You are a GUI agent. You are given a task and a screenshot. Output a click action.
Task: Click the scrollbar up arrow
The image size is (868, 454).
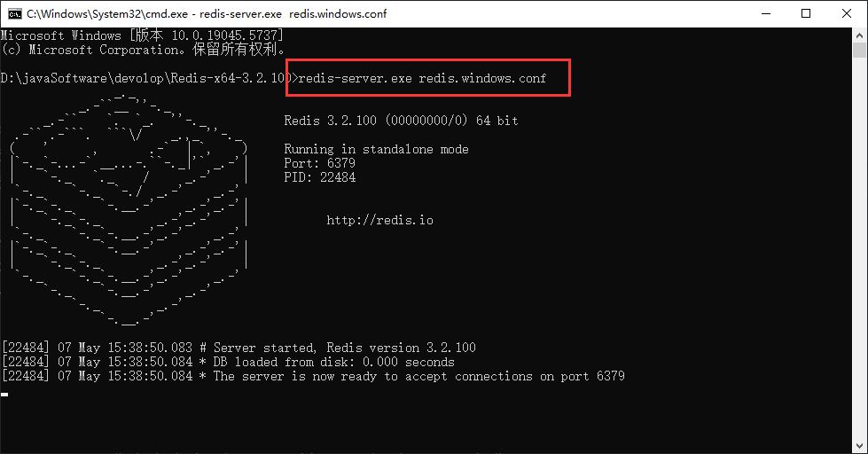tap(859, 35)
